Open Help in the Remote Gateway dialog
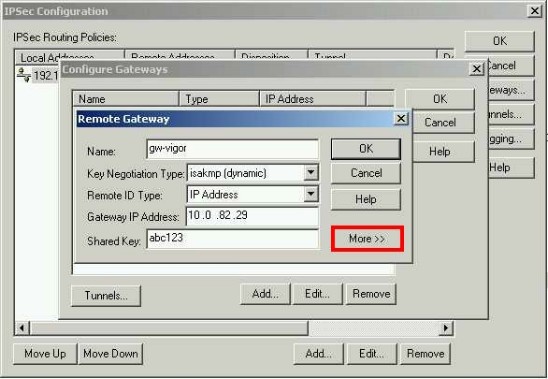548x379 pixels. (366, 199)
